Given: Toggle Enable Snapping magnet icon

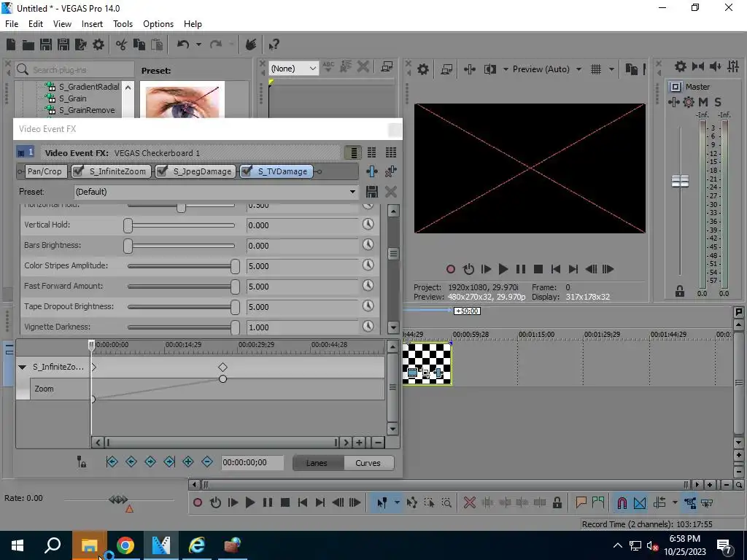Looking at the screenshot, I should pos(622,503).
